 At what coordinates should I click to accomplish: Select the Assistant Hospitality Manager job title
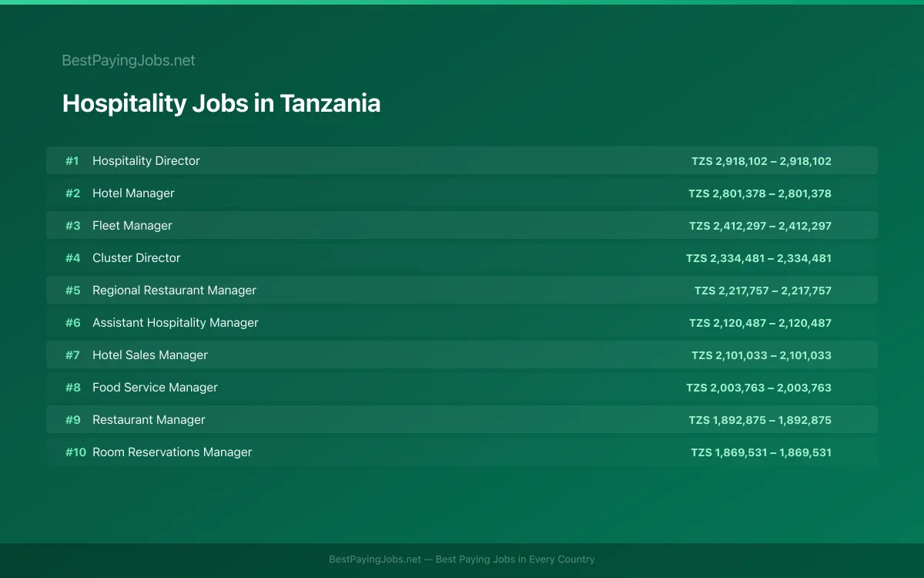pyautogui.click(x=176, y=323)
